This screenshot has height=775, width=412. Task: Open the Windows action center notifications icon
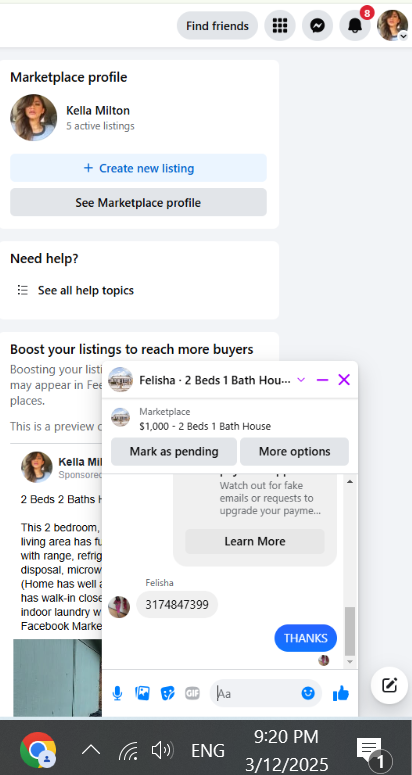point(373,752)
